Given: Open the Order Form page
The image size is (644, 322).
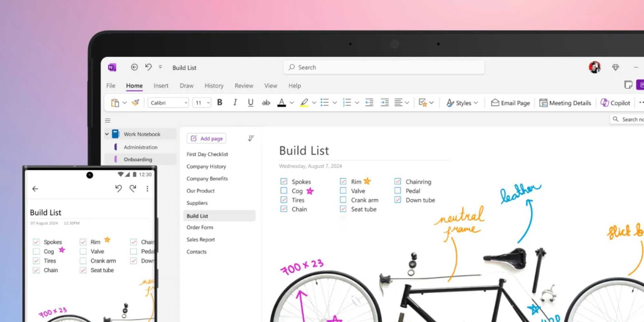Looking at the screenshot, I should [200, 227].
